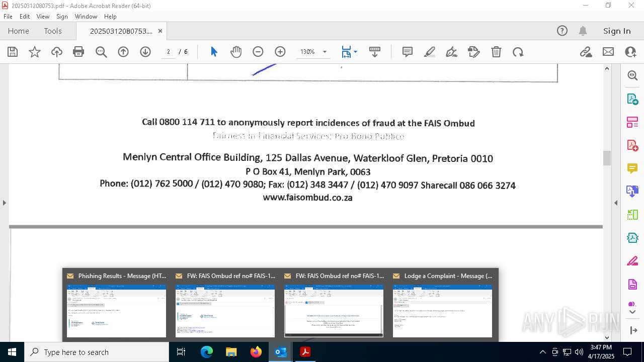This screenshot has width=644, height=362.
Task: Collapse the right tools pane
Action: tap(616, 203)
